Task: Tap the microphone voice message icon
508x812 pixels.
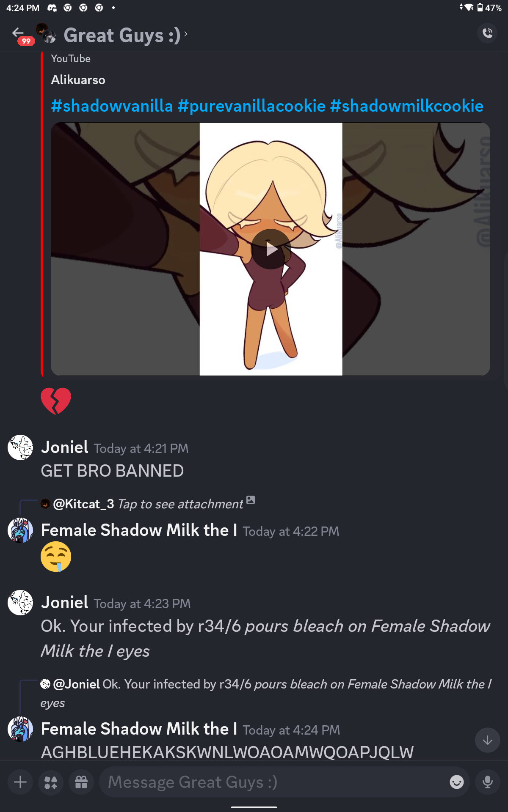Action: [x=488, y=782]
